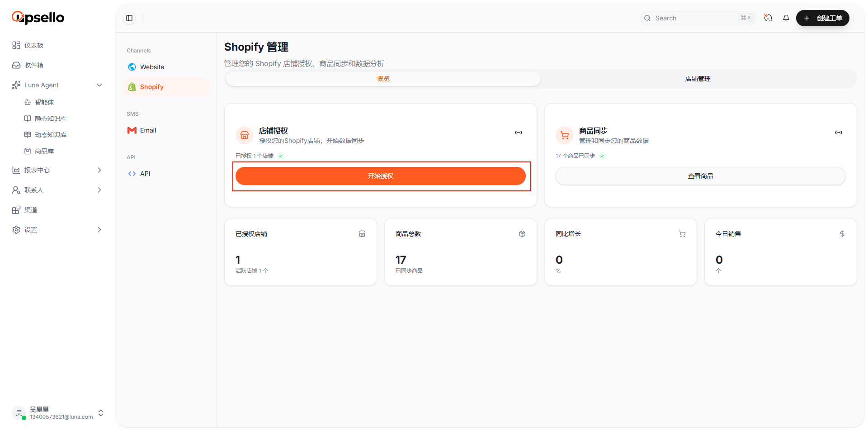
Task: Toggle the sidebar panel icon
Action: [x=129, y=18]
